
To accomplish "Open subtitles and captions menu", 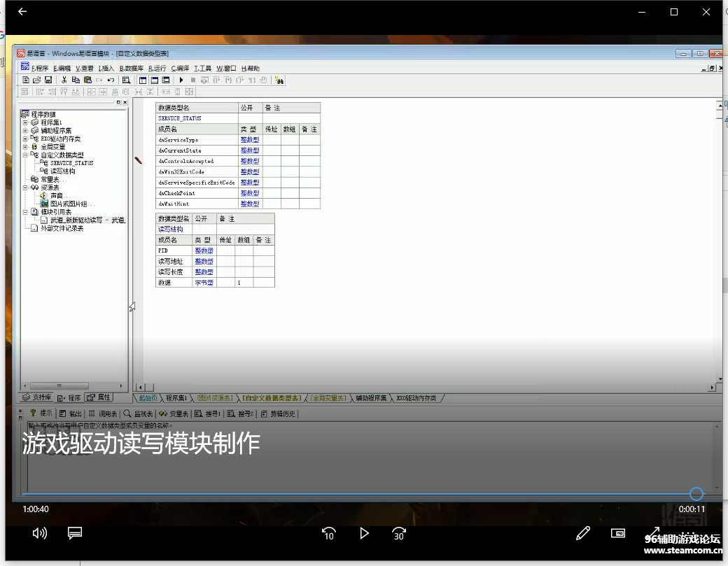I will tap(75, 533).
